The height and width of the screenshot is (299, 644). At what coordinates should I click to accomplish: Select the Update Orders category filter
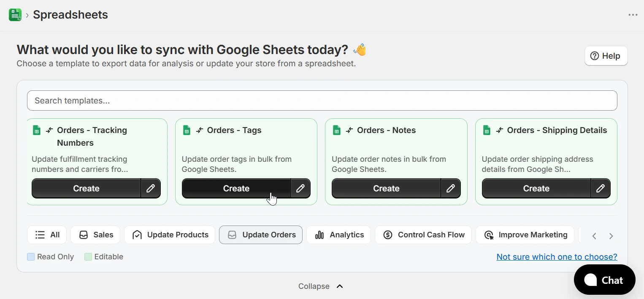tap(261, 235)
